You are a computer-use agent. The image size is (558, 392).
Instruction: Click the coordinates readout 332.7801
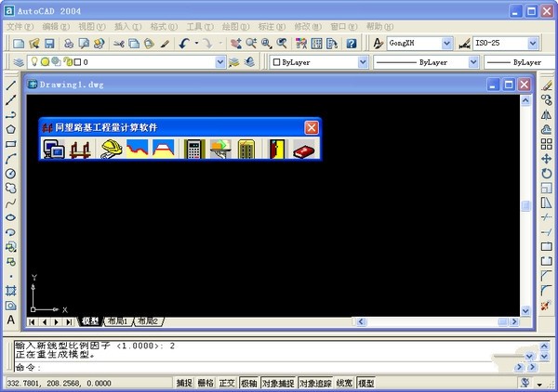(60, 383)
